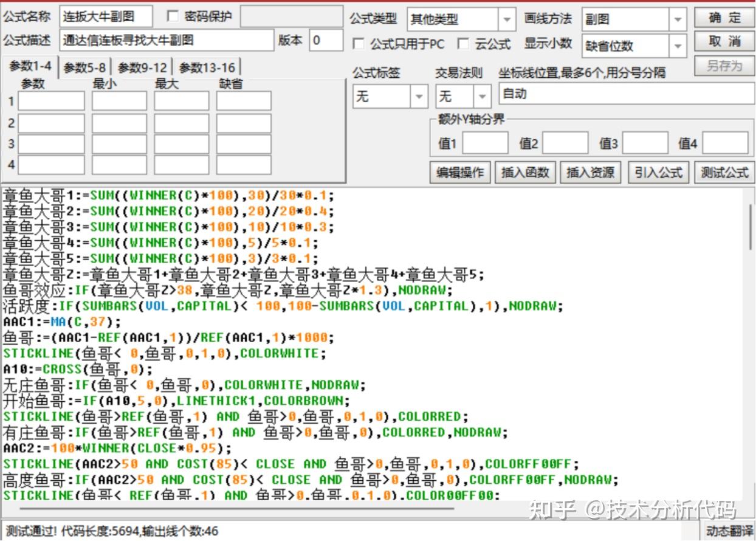
Task: Click row 2 参数 name field
Action: click(x=51, y=123)
